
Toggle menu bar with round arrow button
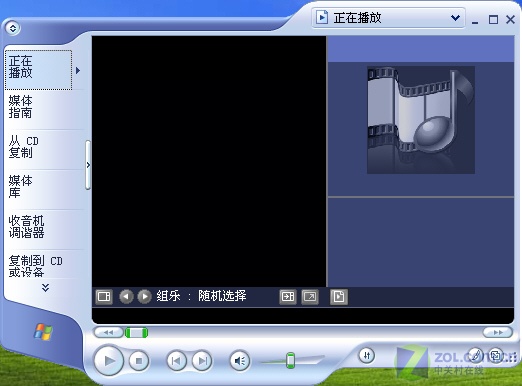pyautogui.click(x=13, y=28)
